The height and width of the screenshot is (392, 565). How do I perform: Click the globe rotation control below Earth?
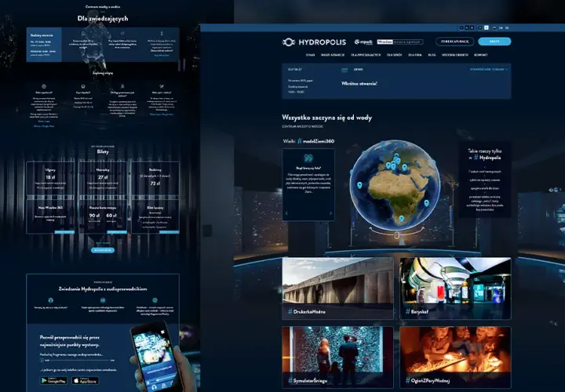396,235
